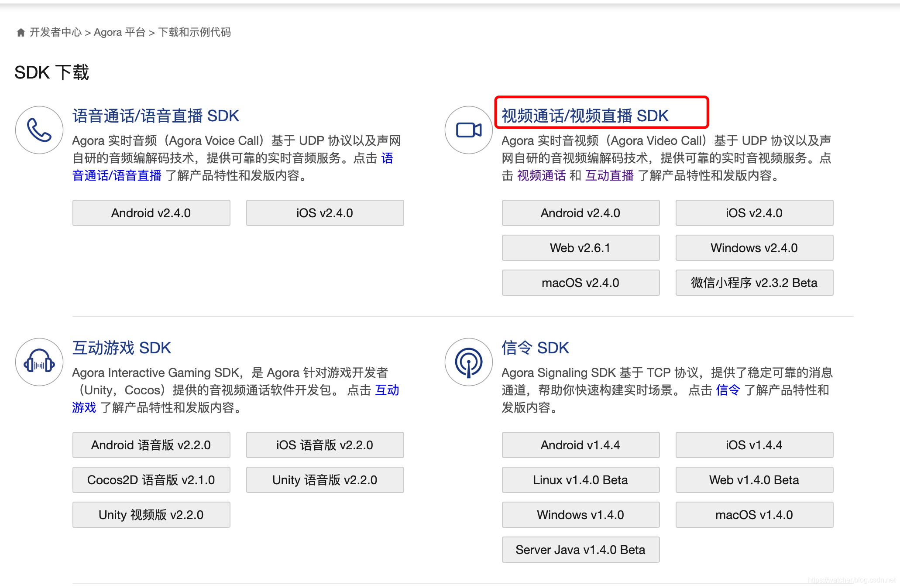The width and height of the screenshot is (900, 588).
Task: Download Linux v1.4.0 Beta signaling SDK
Action: pos(581,480)
